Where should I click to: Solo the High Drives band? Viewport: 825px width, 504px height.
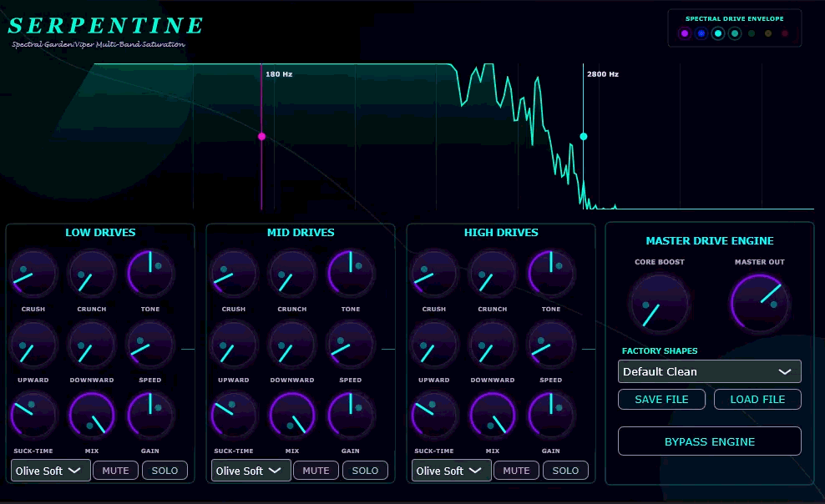[565, 471]
